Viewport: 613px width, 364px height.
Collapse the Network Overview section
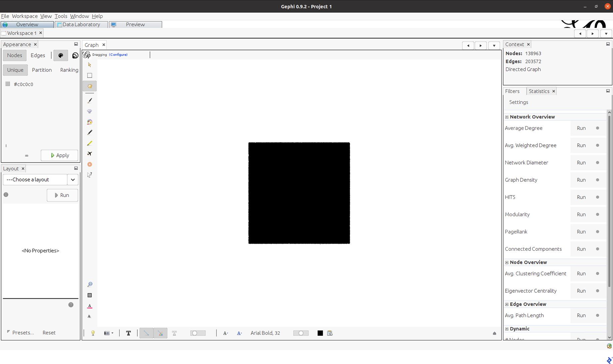pos(507,117)
